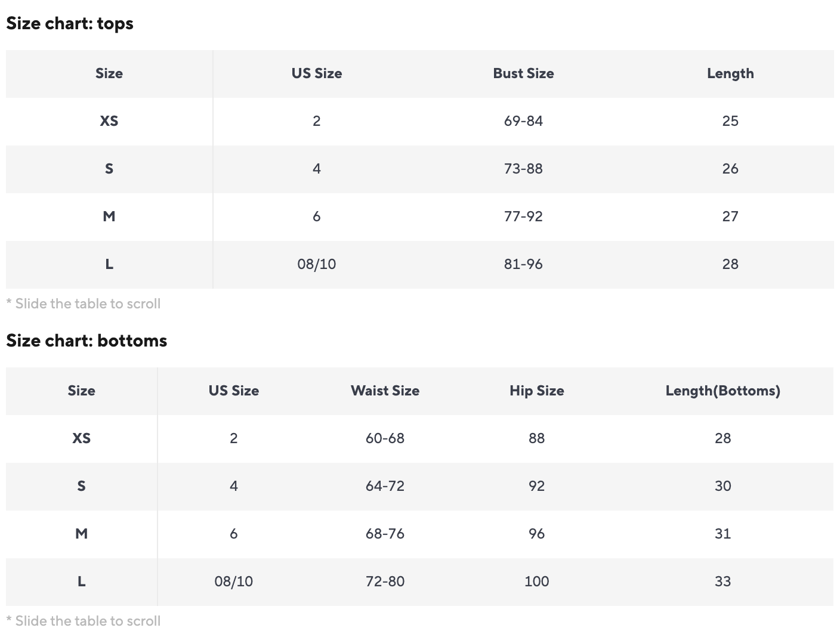The width and height of the screenshot is (840, 637).
Task: Click the Bust Size column header
Action: [x=523, y=73]
